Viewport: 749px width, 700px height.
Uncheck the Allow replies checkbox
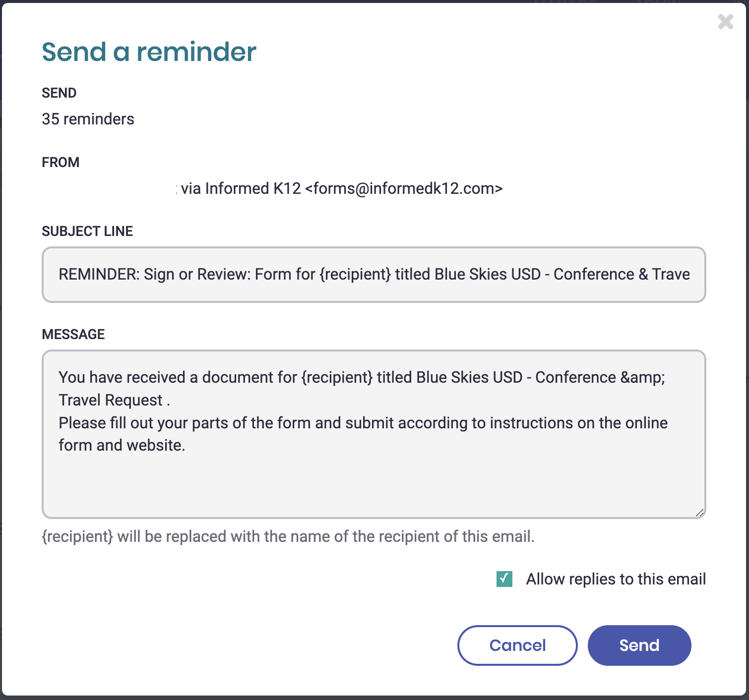pos(504,579)
